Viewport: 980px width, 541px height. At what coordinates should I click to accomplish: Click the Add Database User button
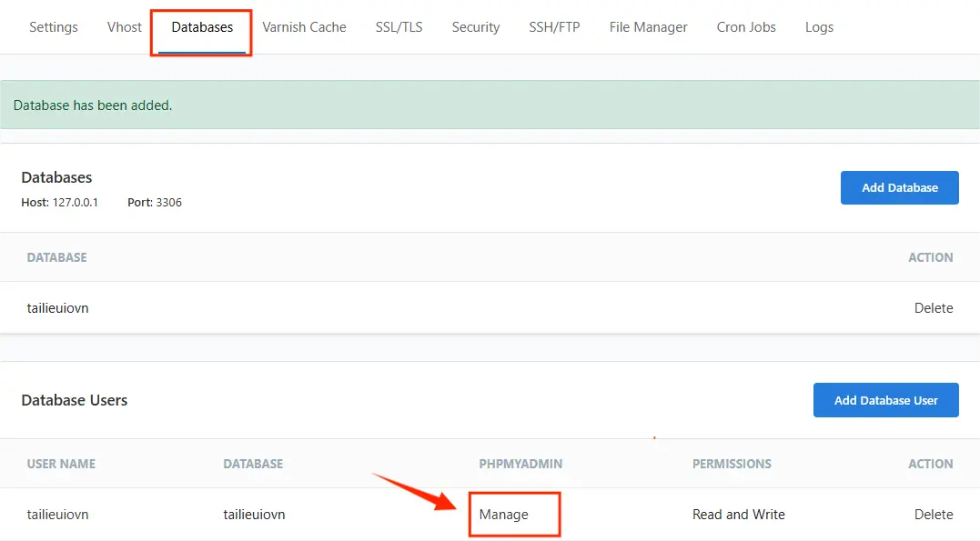click(885, 400)
